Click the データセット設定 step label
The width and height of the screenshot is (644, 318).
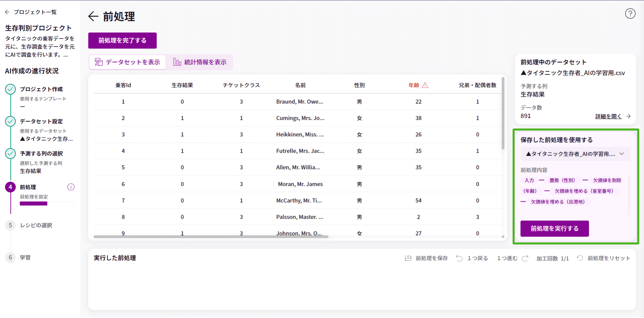coord(41,121)
